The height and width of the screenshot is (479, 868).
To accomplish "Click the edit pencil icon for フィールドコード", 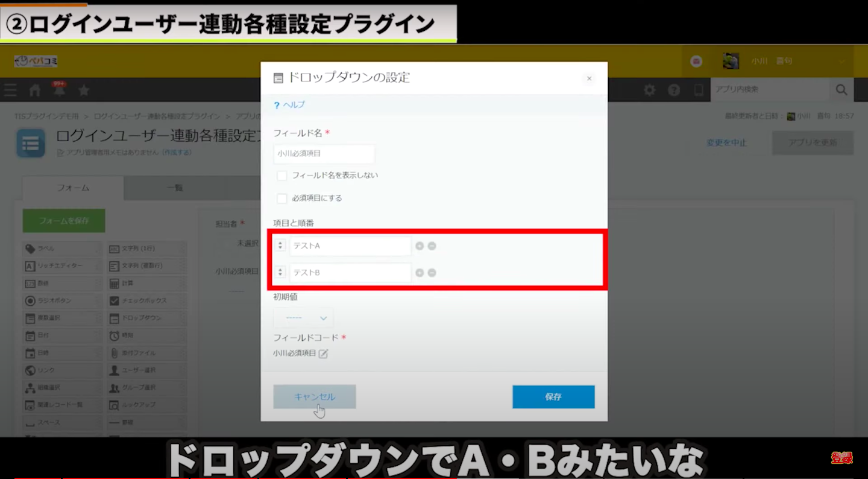I will point(324,354).
